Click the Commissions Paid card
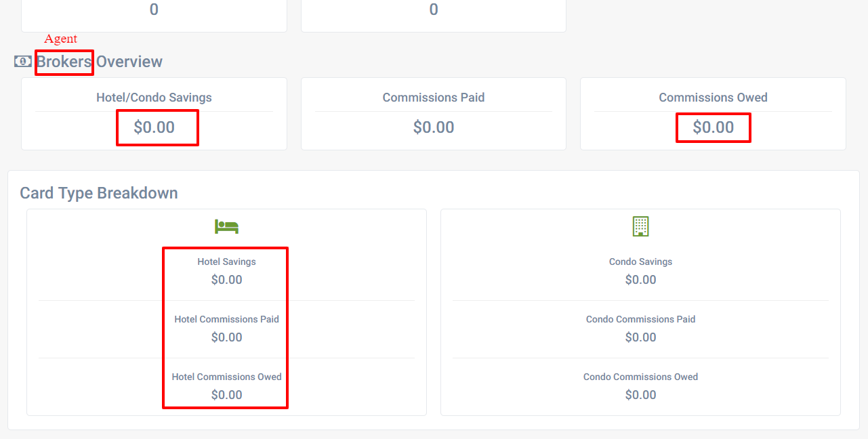868x439 pixels. point(434,114)
